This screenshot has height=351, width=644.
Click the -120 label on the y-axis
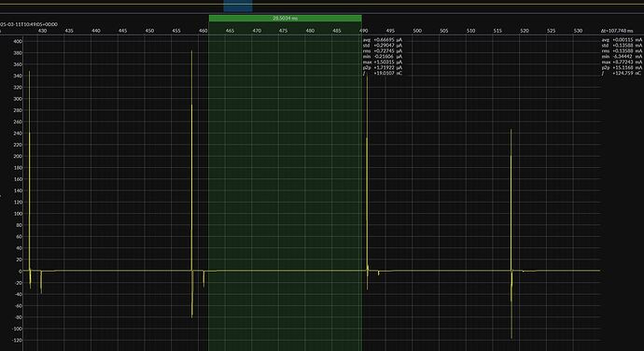17,341
